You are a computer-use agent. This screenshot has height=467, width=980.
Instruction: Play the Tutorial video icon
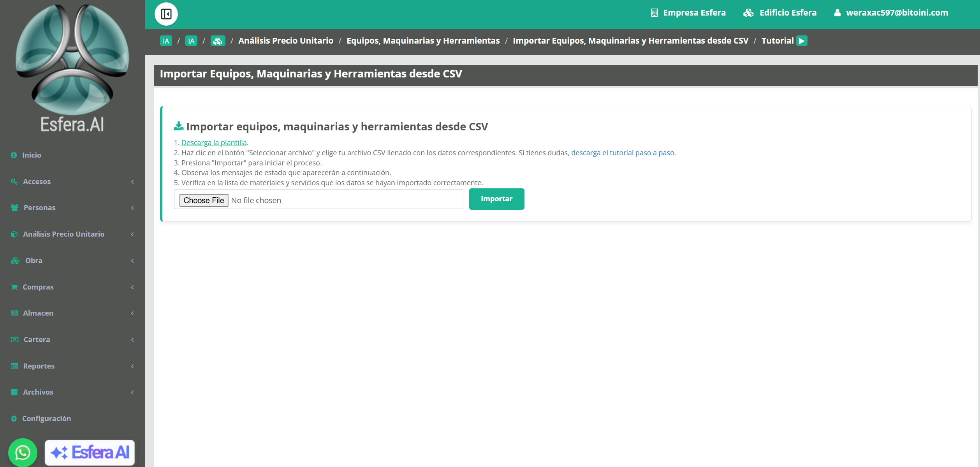[802, 41]
